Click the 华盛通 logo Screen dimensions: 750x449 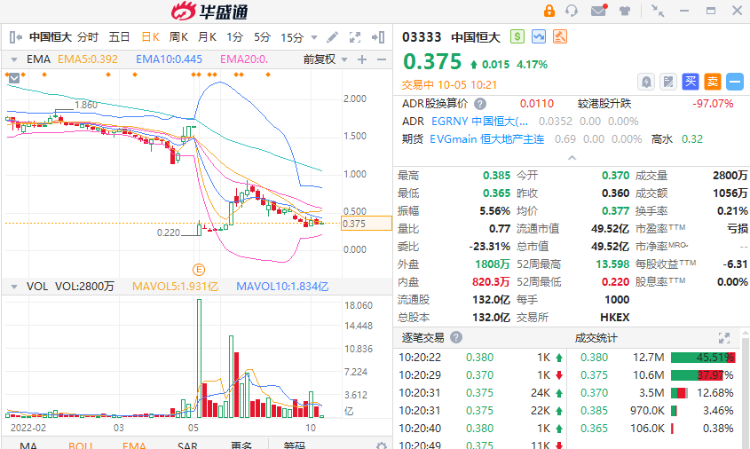[210, 11]
